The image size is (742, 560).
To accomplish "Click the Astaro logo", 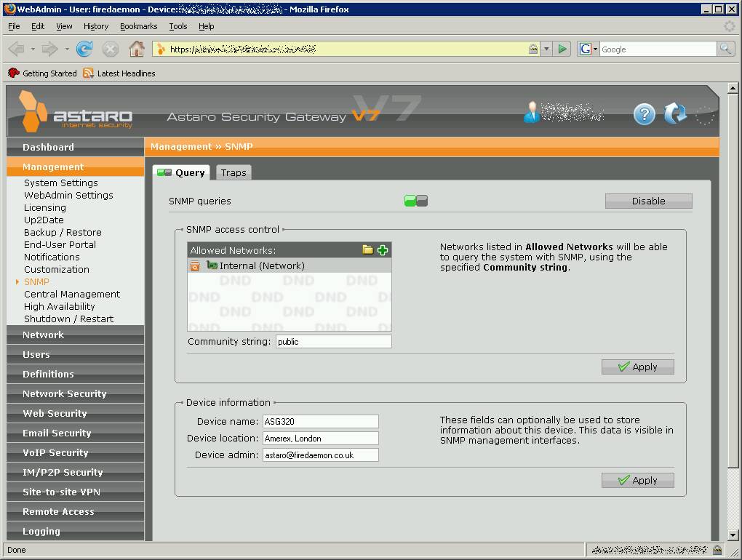I will 76,111.
